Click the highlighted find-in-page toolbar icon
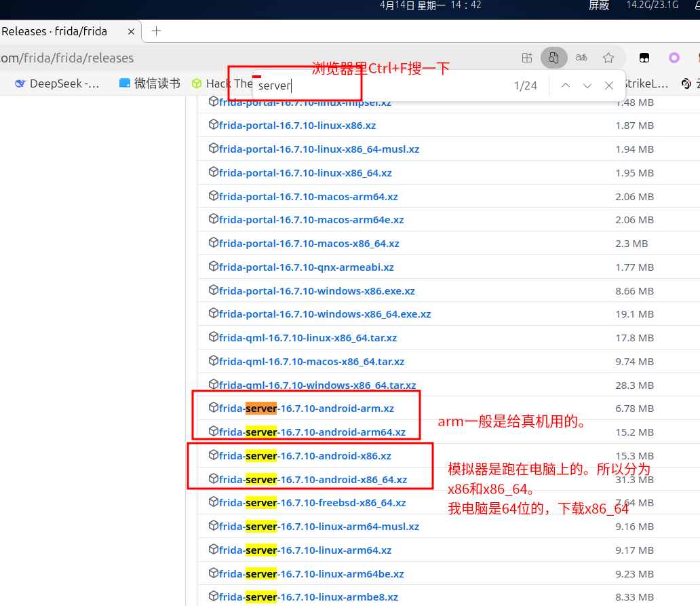This screenshot has height=606, width=700. (553, 58)
